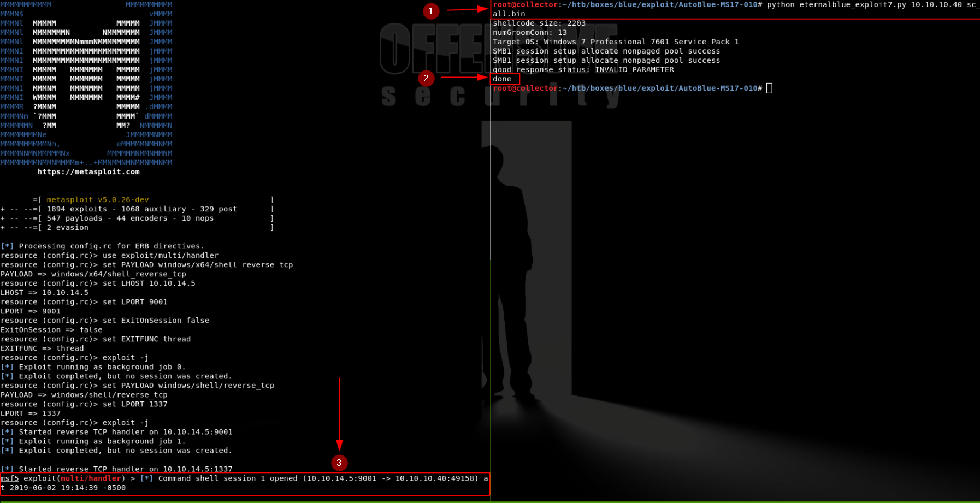Click the 'done' output in right terminal
This screenshot has height=503, width=980.
(x=502, y=79)
